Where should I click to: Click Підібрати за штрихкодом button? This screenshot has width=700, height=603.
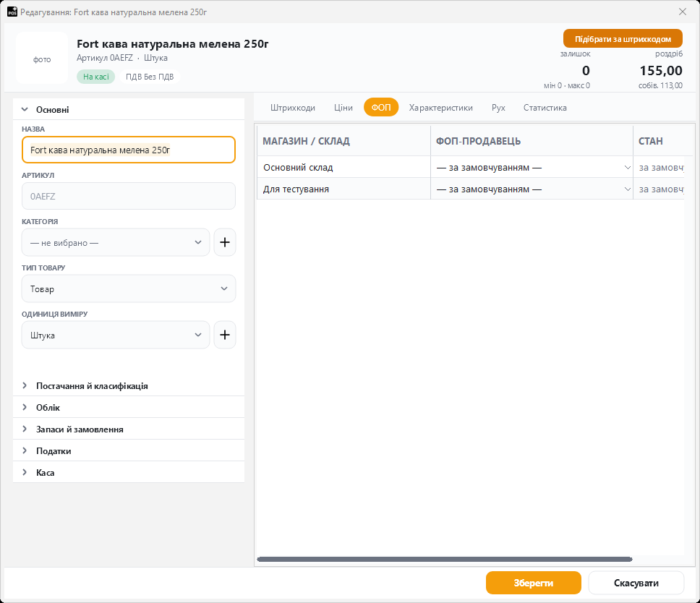(623, 39)
